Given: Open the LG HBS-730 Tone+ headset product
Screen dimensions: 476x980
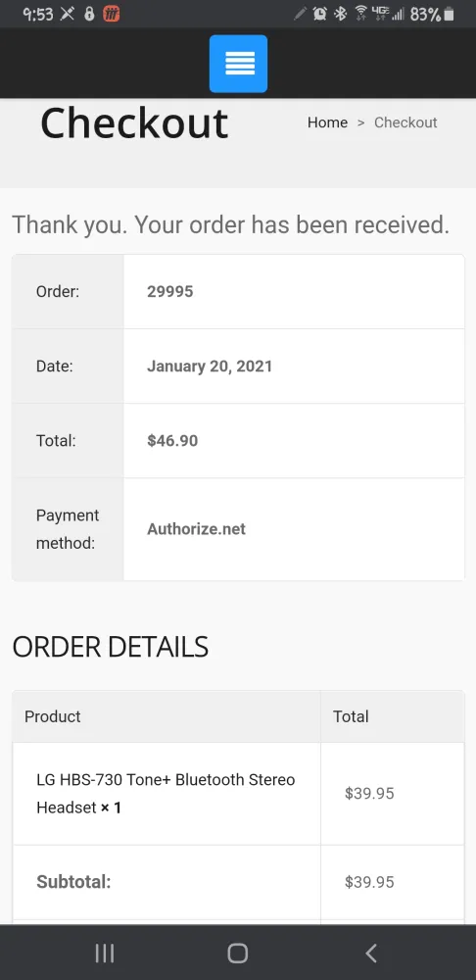Looking at the screenshot, I should click(x=166, y=794).
